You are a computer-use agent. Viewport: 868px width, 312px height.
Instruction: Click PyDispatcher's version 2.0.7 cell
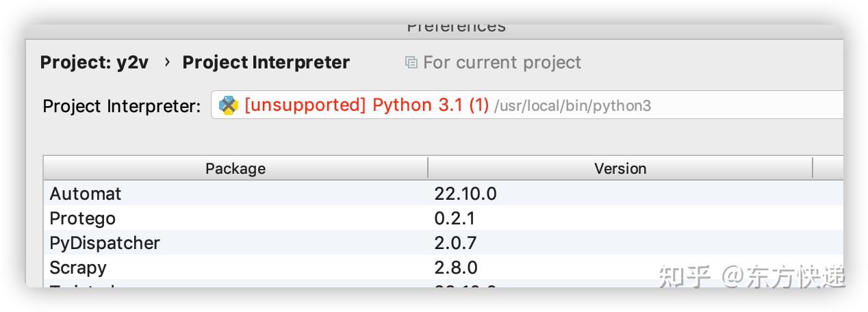pyautogui.click(x=455, y=243)
